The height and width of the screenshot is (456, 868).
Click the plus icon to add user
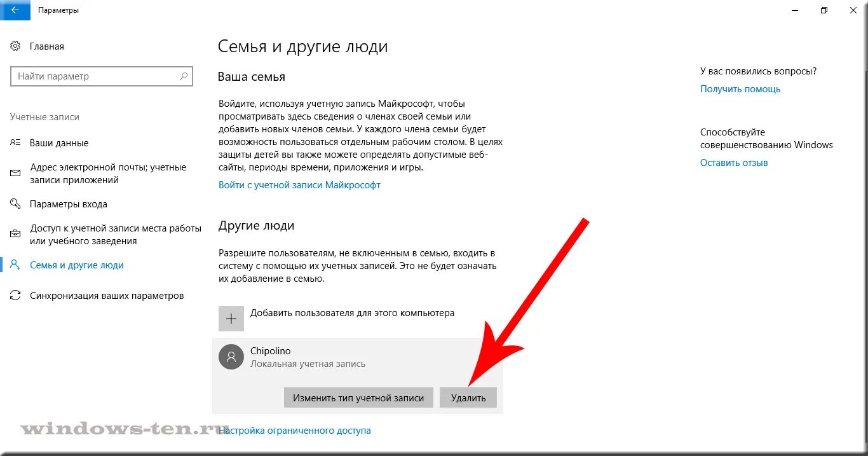[231, 319]
